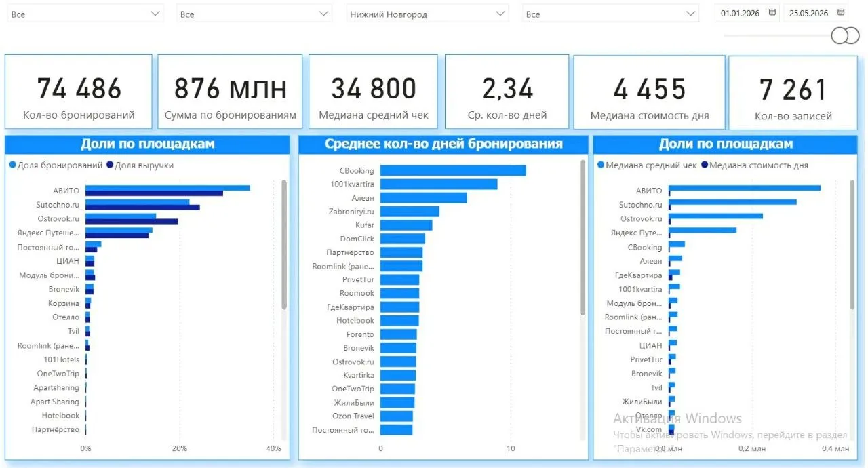Screen dimensions: 868x468
Task: Select Sutochno.ru bar in the right chart
Action: [x=732, y=201]
